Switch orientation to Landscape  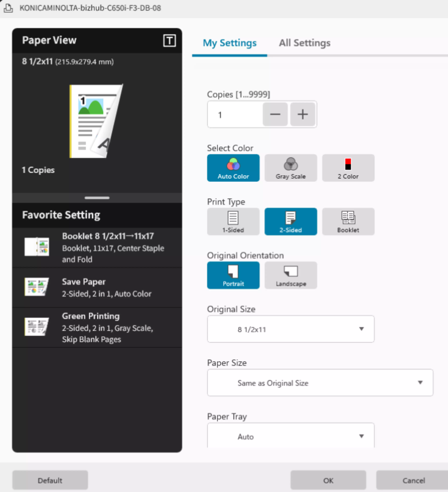(x=290, y=275)
